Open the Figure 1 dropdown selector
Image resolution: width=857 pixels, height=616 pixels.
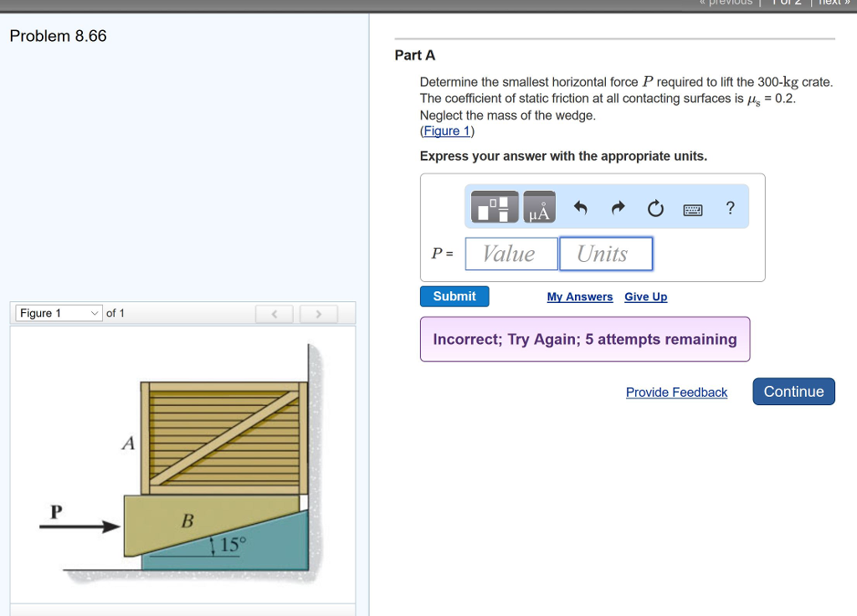tap(59, 313)
